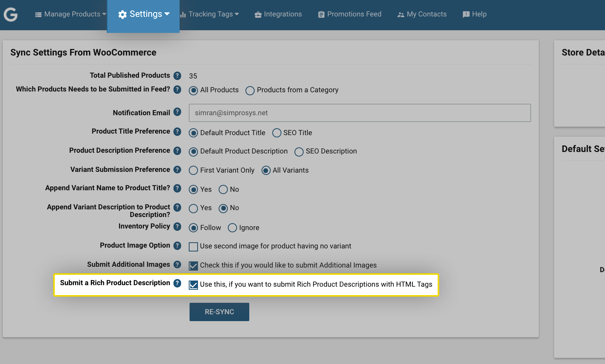Click Sync Settings From WooCommerce heading
The image size is (605, 364).
click(83, 52)
